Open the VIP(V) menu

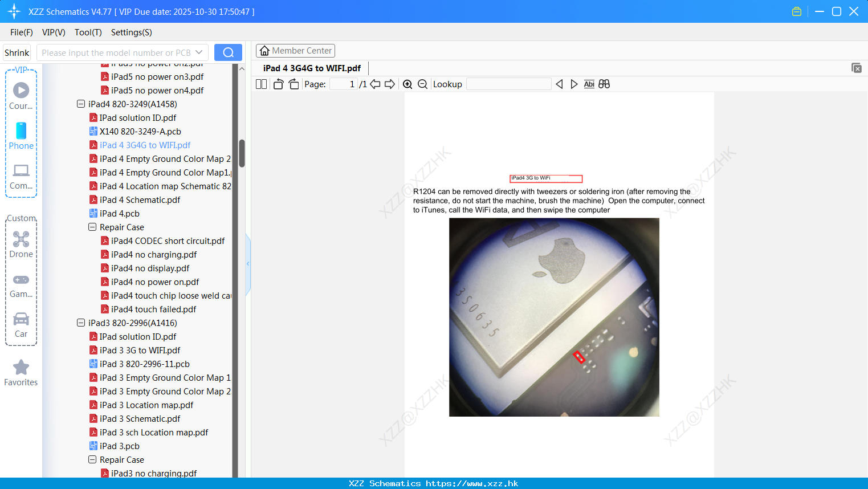[x=54, y=32]
